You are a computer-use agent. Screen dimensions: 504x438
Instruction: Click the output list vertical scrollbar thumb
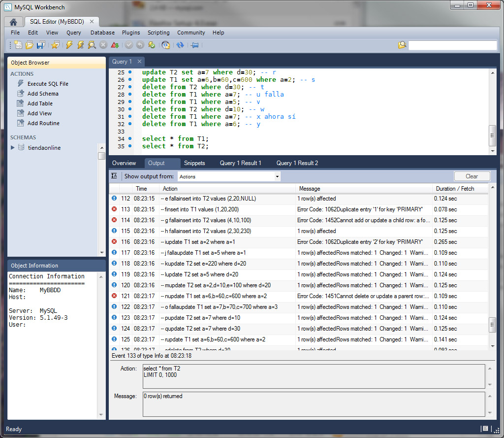tap(492, 324)
